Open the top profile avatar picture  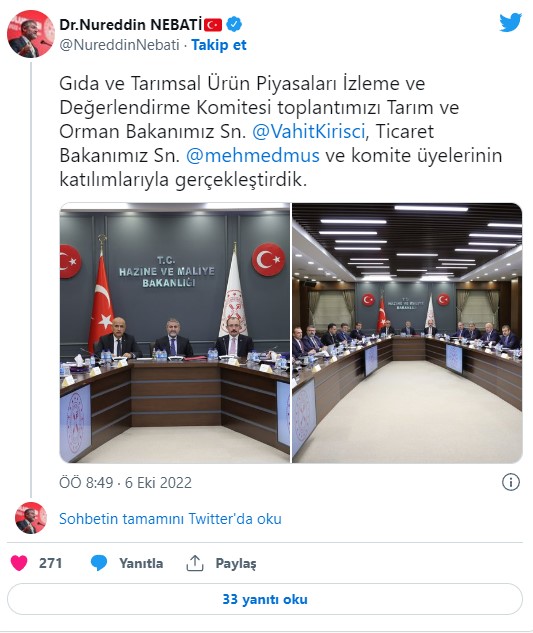31,34
